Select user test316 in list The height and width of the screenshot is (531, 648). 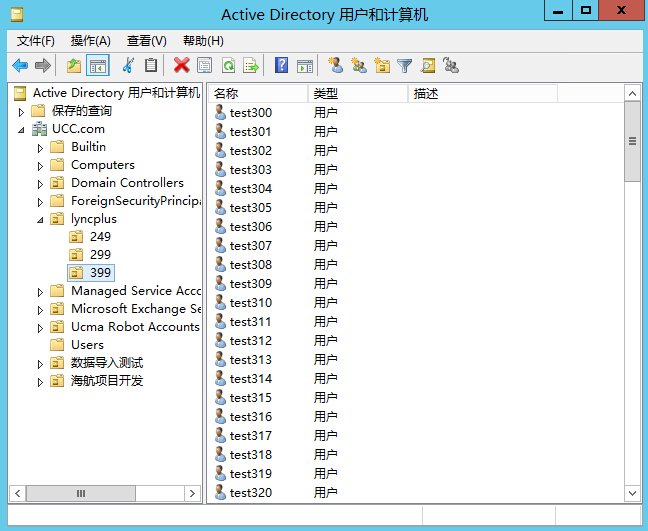250,417
